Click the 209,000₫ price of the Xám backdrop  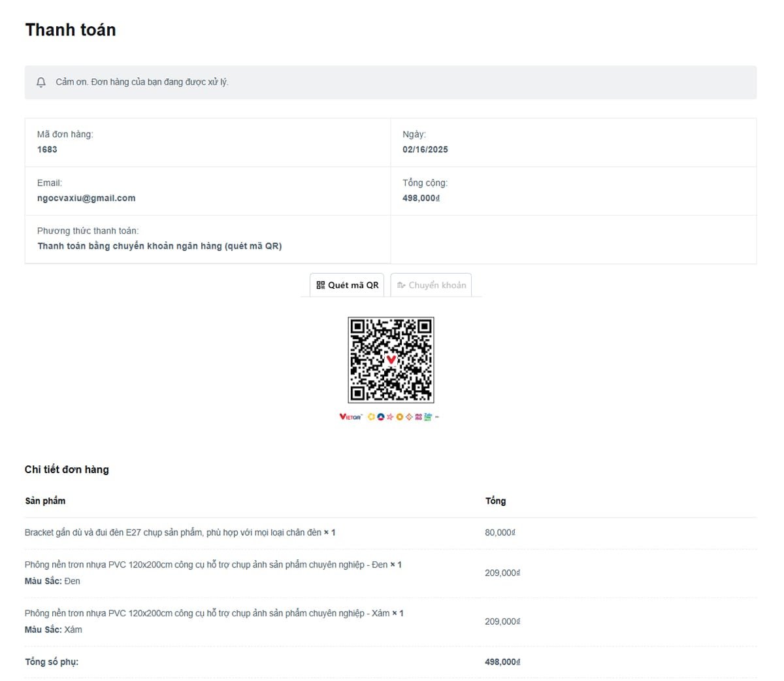[x=502, y=622]
